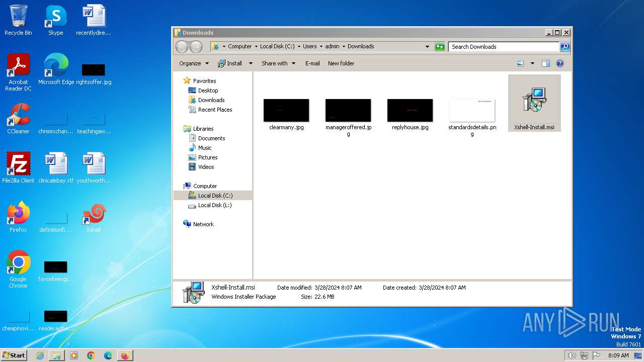Select rightsoffer.jpg on the desktop
This screenshot has height=362, width=644.
click(x=94, y=74)
